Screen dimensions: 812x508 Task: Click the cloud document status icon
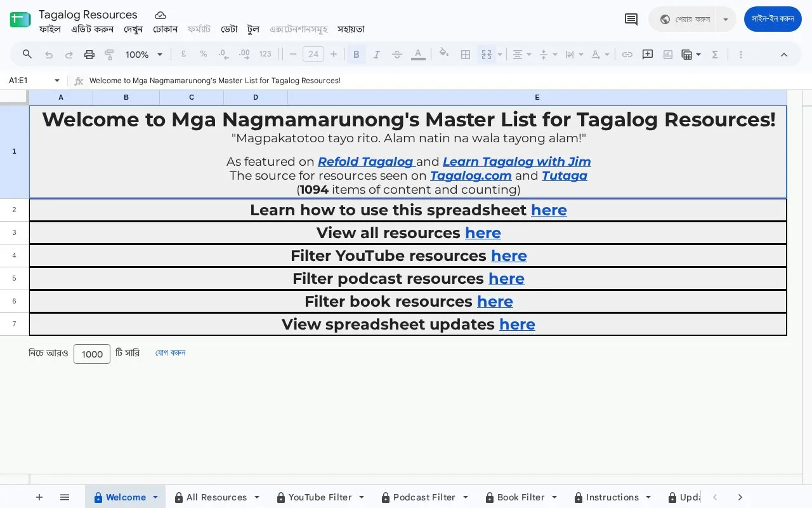click(x=160, y=15)
